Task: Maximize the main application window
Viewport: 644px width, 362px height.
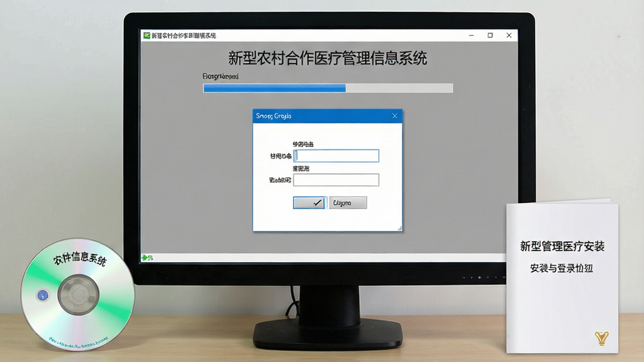Action: coord(490,35)
